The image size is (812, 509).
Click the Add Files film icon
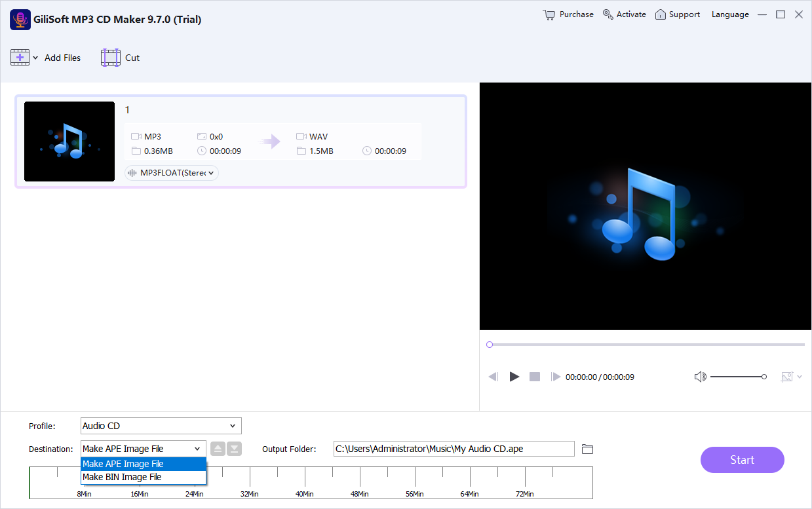point(20,58)
